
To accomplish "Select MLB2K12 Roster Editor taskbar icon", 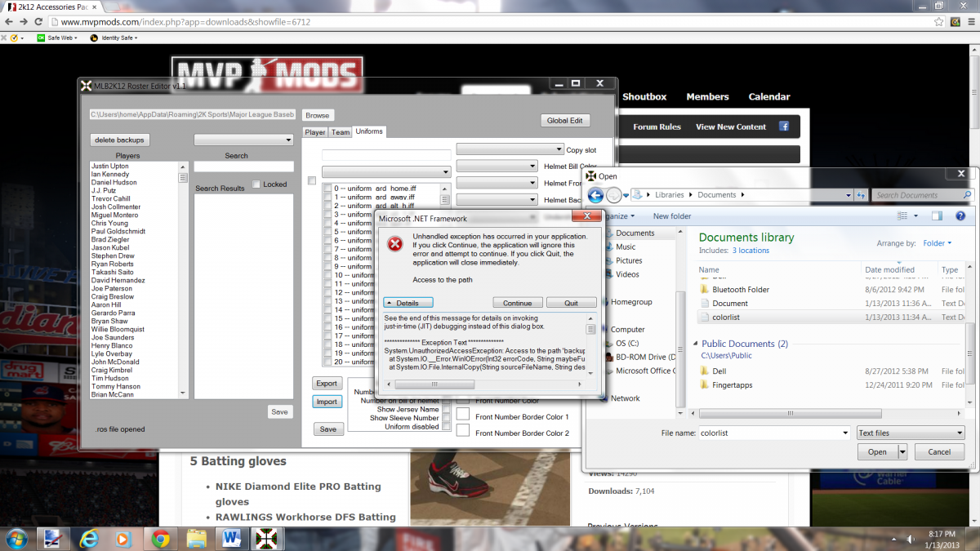I will 267,539.
